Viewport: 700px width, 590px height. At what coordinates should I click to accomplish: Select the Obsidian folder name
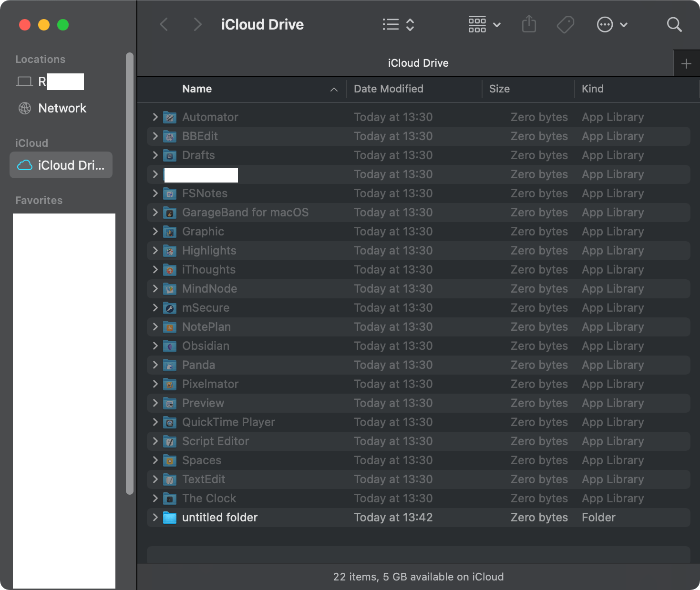(x=206, y=346)
